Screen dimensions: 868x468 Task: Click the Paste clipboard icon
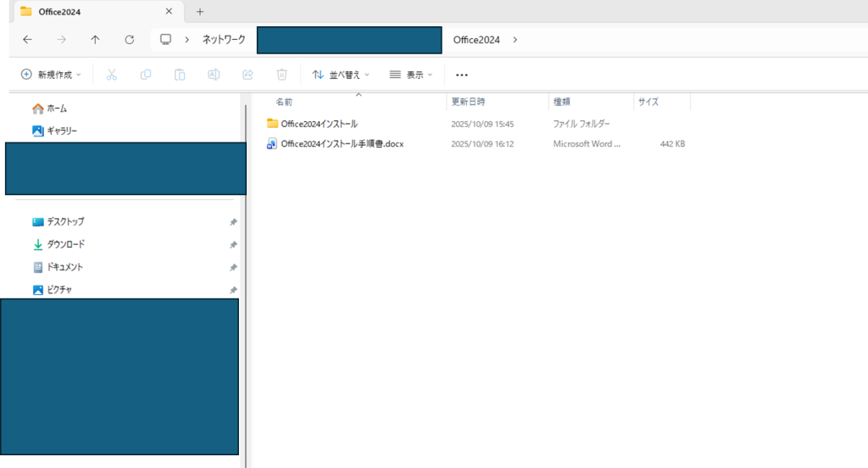click(x=180, y=75)
